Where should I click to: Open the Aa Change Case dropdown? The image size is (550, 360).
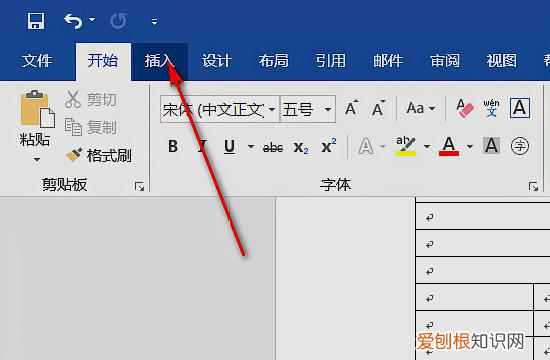click(421, 108)
